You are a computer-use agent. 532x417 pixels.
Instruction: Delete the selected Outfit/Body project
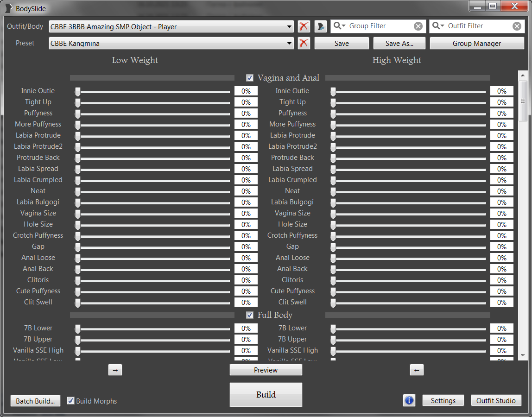pyautogui.click(x=304, y=26)
